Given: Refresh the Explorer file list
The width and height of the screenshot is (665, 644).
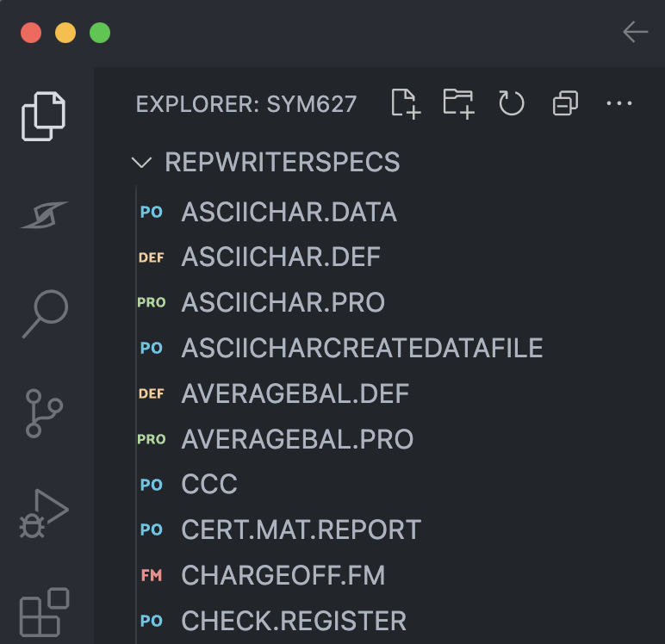Looking at the screenshot, I should (x=512, y=104).
